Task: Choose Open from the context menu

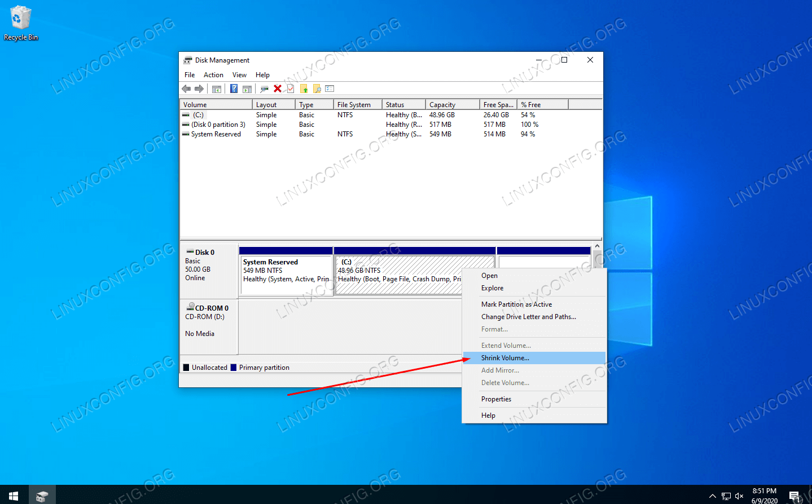Action: pos(534,276)
